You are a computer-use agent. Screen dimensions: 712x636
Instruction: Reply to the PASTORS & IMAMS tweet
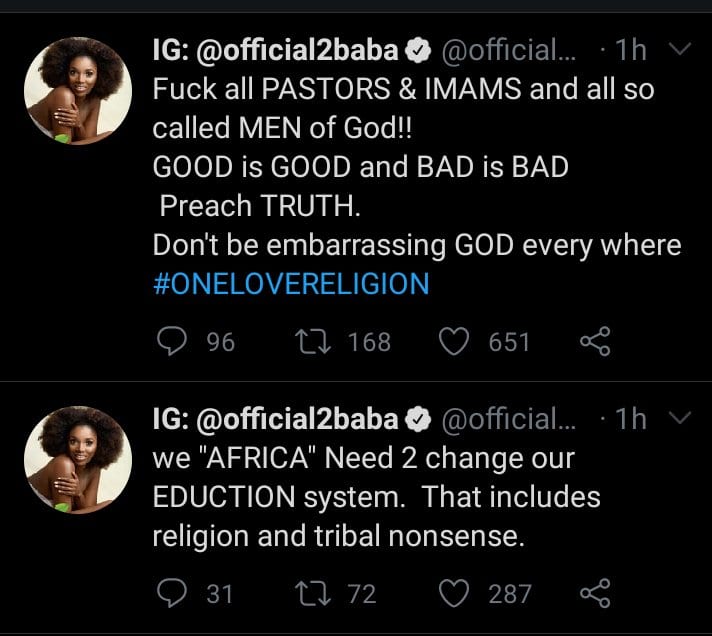[x=174, y=343]
